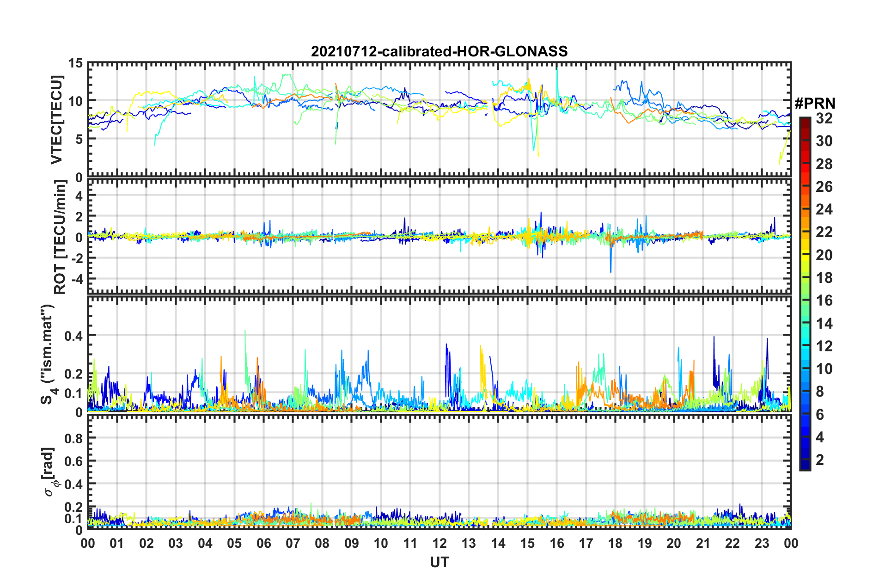Click the 0.4 tick on S4 axis

pos(73,336)
